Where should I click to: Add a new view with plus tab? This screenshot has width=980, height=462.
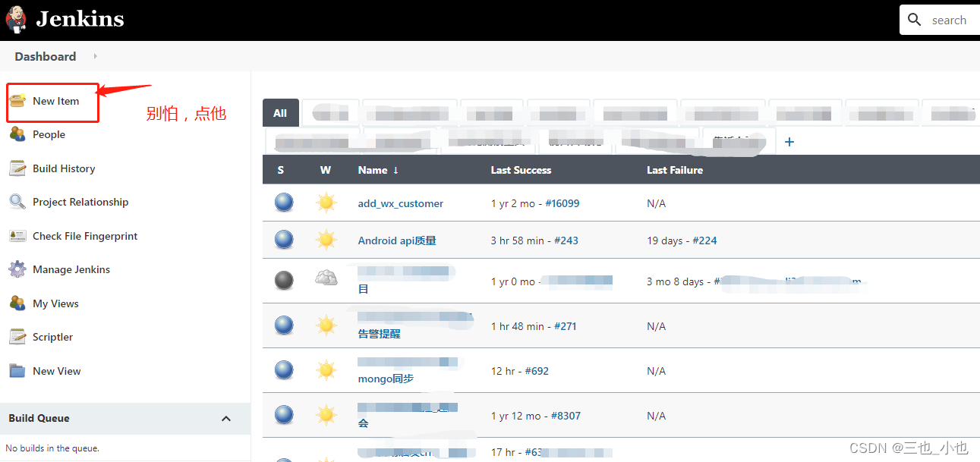click(x=789, y=142)
